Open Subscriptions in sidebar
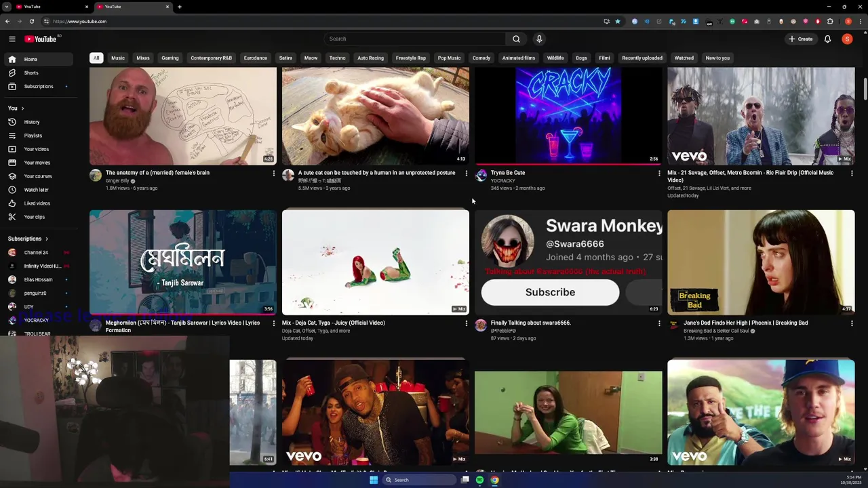Image resolution: width=868 pixels, height=488 pixels. [39, 86]
